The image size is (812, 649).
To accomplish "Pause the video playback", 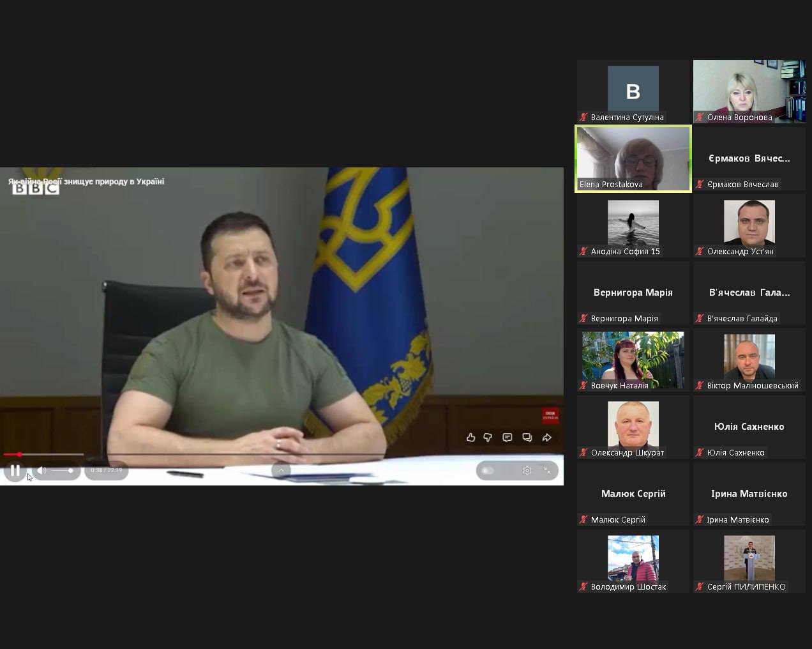I will coord(15,471).
